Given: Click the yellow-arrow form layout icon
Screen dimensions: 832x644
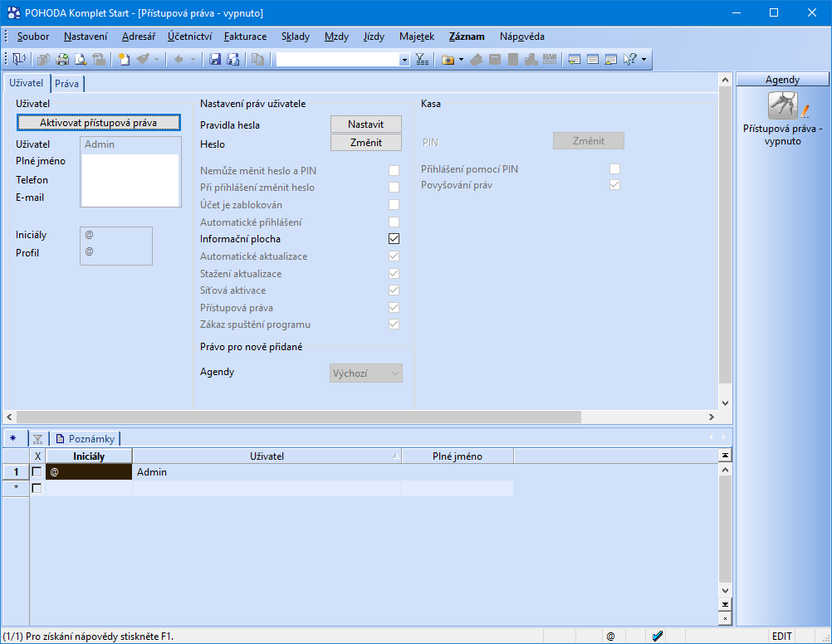Looking at the screenshot, I should tap(574, 60).
